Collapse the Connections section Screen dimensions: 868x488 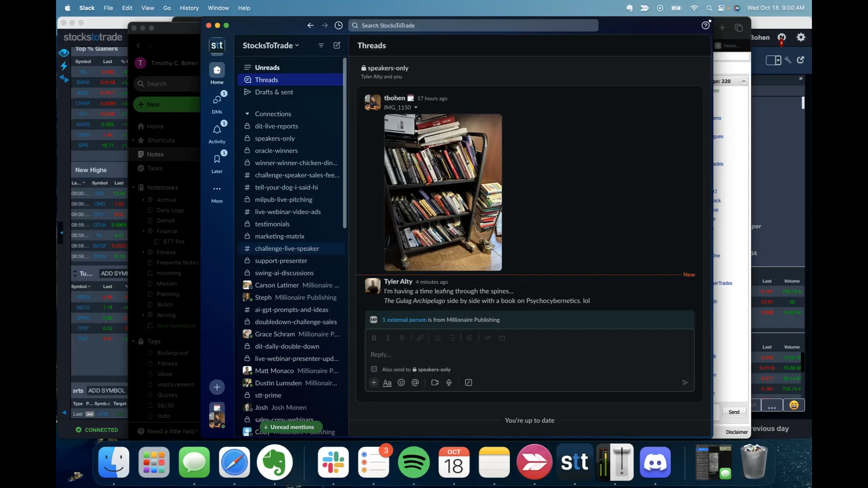tap(247, 114)
